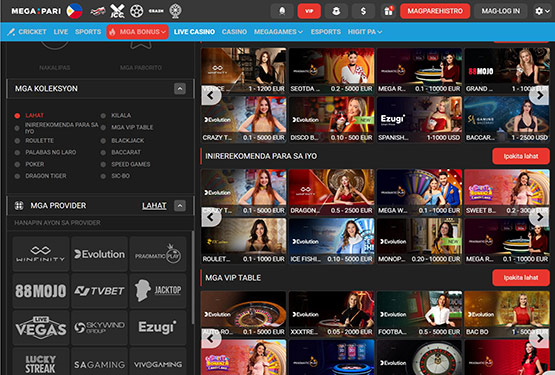Image resolution: width=555 pixels, height=375 pixels.
Task: Select the SPEED GAMES collection option
Action: pos(125,164)
